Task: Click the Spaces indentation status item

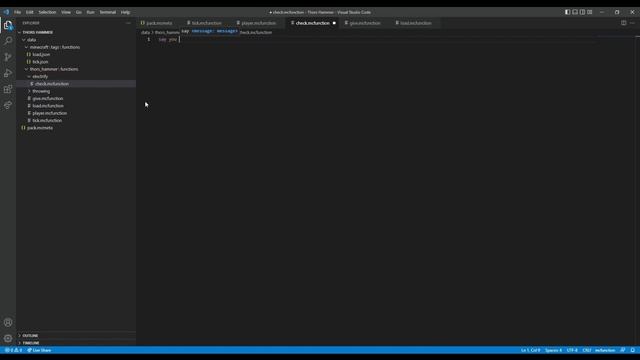Action: coord(553,350)
